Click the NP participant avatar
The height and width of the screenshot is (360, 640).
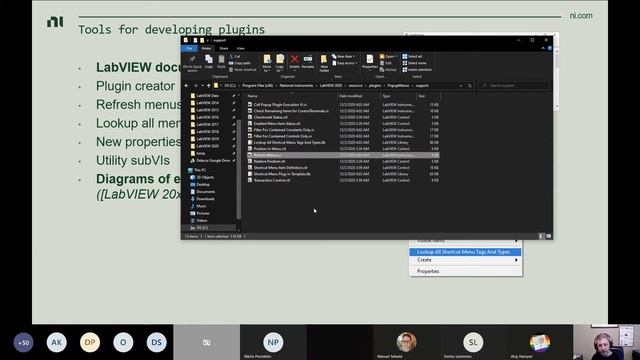[273, 342]
